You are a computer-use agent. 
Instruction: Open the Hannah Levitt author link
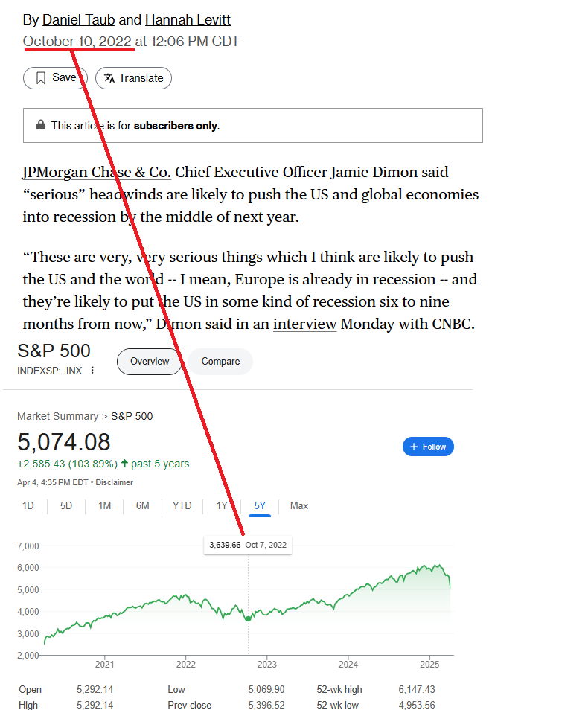tap(188, 19)
